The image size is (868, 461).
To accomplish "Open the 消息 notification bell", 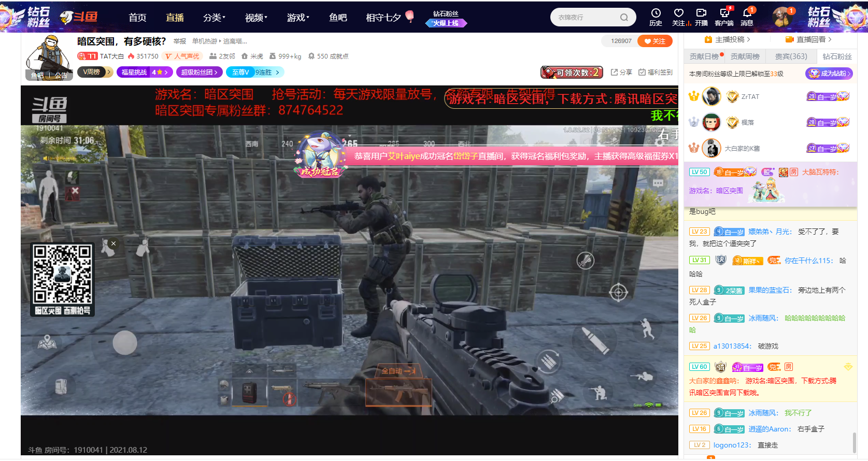I will (747, 13).
